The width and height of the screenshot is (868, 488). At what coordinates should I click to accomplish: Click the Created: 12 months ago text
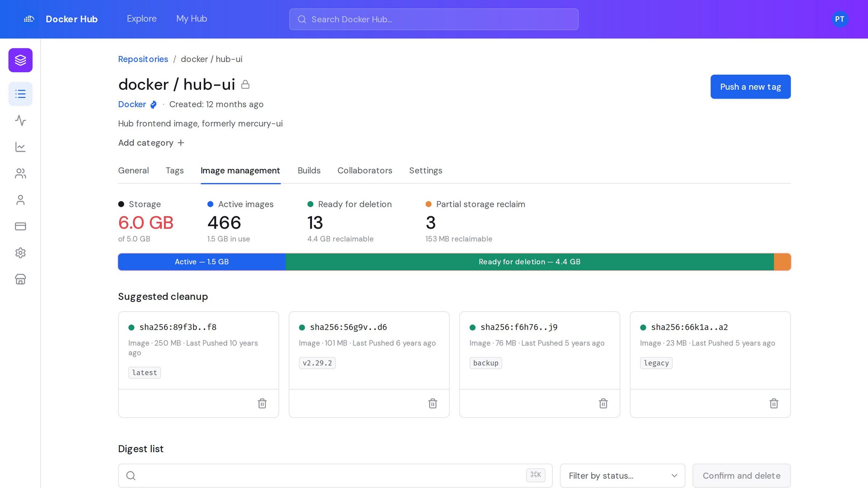click(x=216, y=104)
